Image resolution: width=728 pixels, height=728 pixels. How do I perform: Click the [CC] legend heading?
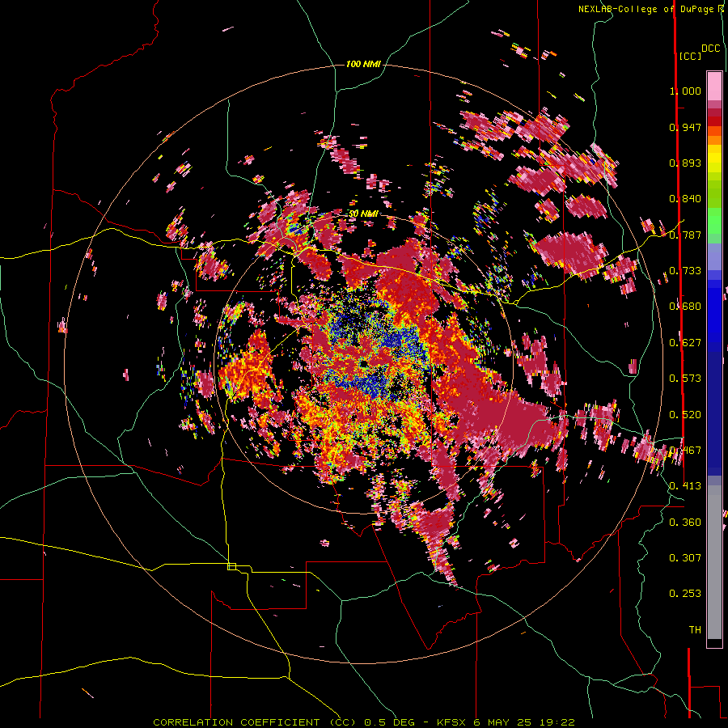tap(690, 56)
